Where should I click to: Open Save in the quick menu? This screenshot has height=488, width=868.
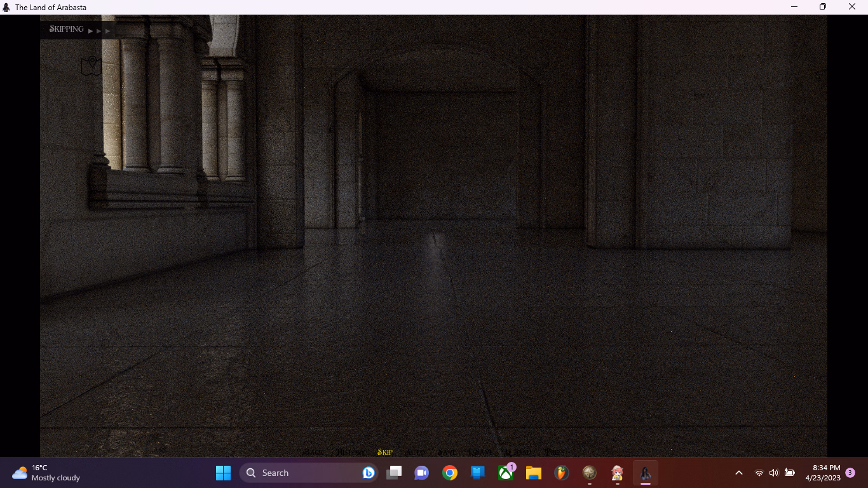[x=447, y=452]
